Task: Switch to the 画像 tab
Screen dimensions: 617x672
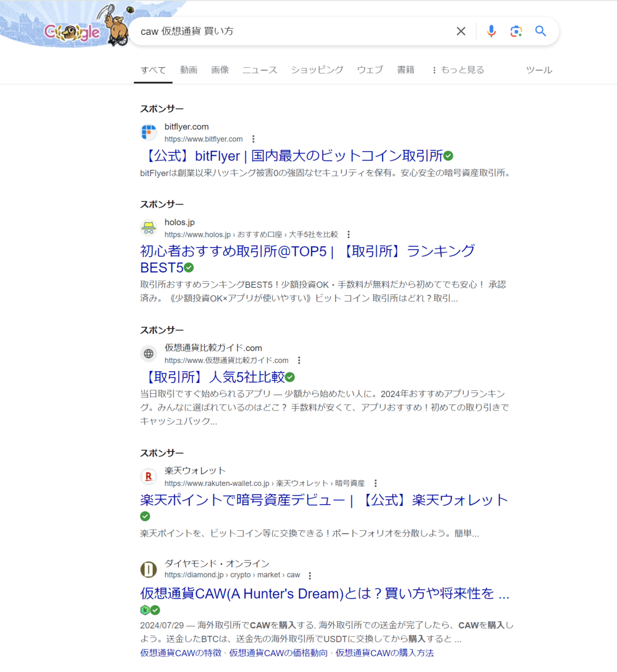Action: (x=220, y=70)
